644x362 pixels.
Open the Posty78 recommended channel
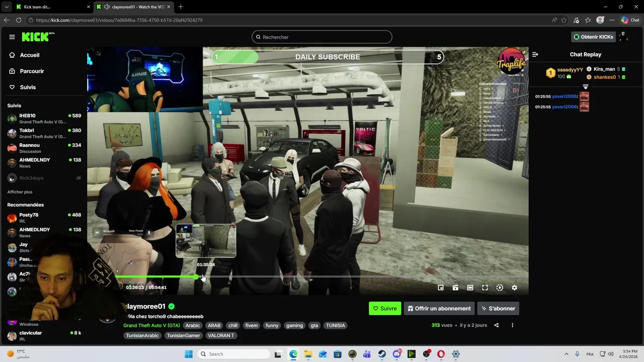click(44, 218)
